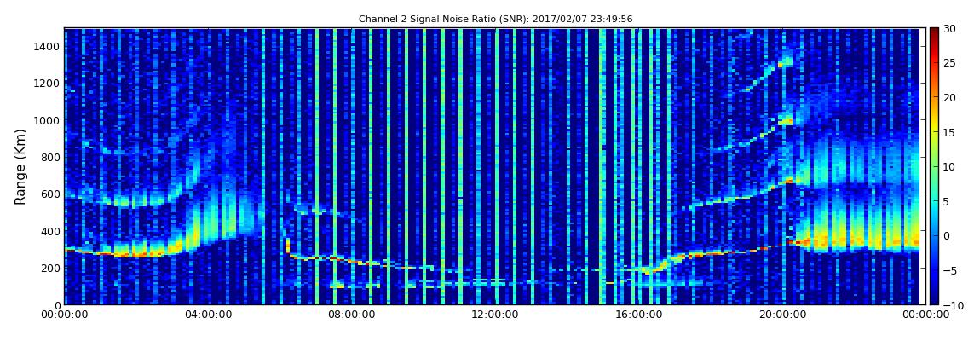Click the Range (Km) y-axis label
Image resolution: width=980 pixels, height=347 pixels.
pos(20,165)
